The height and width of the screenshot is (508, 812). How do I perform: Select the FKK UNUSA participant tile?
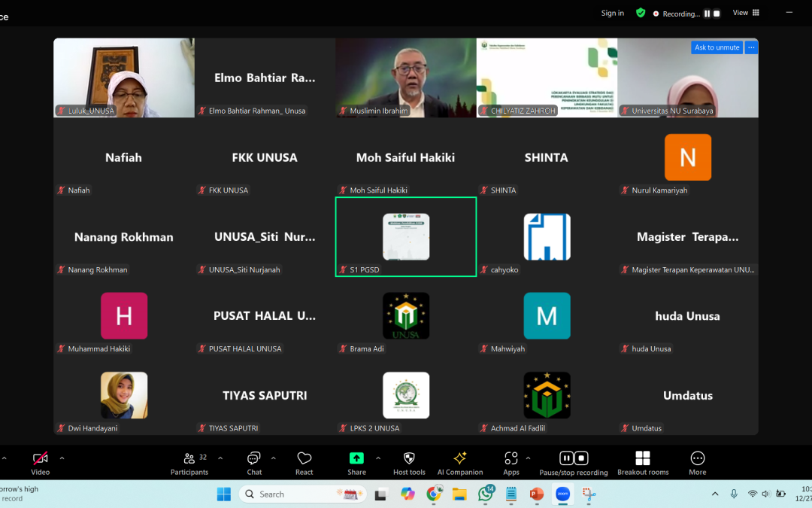tap(265, 157)
